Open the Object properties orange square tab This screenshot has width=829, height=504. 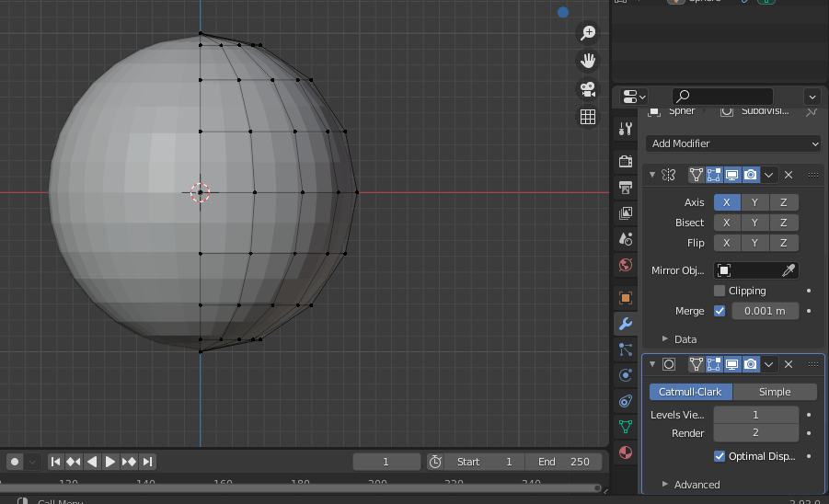point(626,298)
